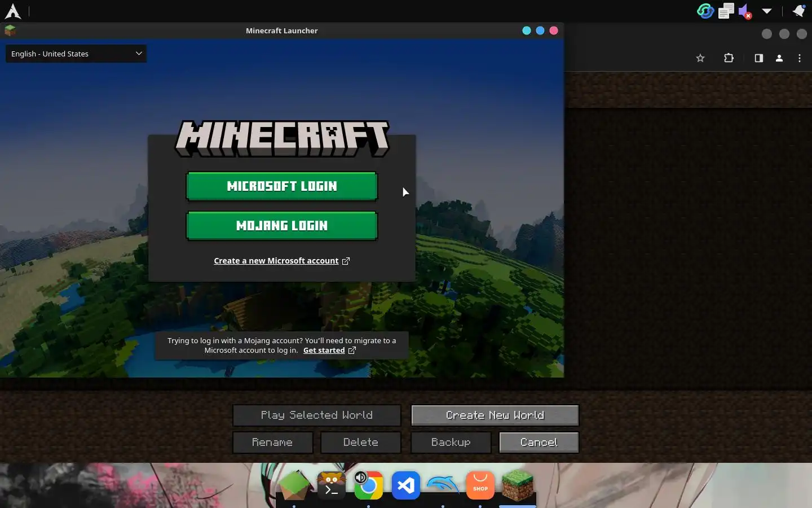Click Cancel in the world selection screen
This screenshot has width=812, height=508.
click(539, 443)
